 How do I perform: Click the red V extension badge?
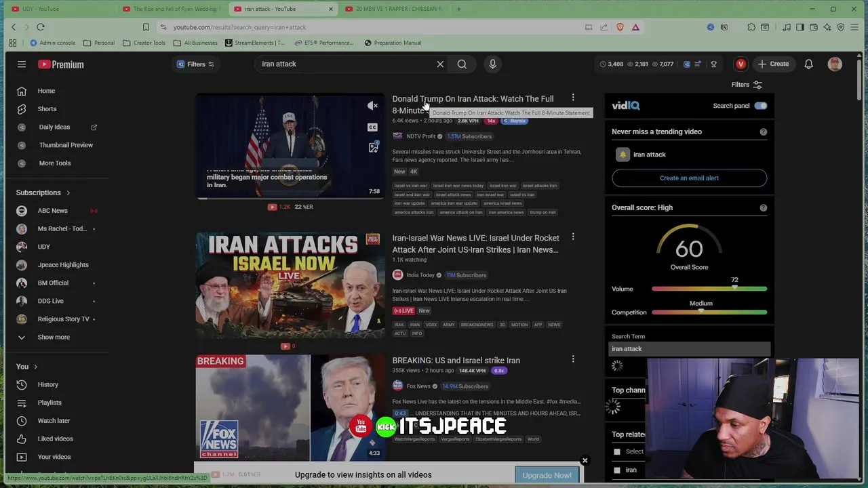point(741,64)
